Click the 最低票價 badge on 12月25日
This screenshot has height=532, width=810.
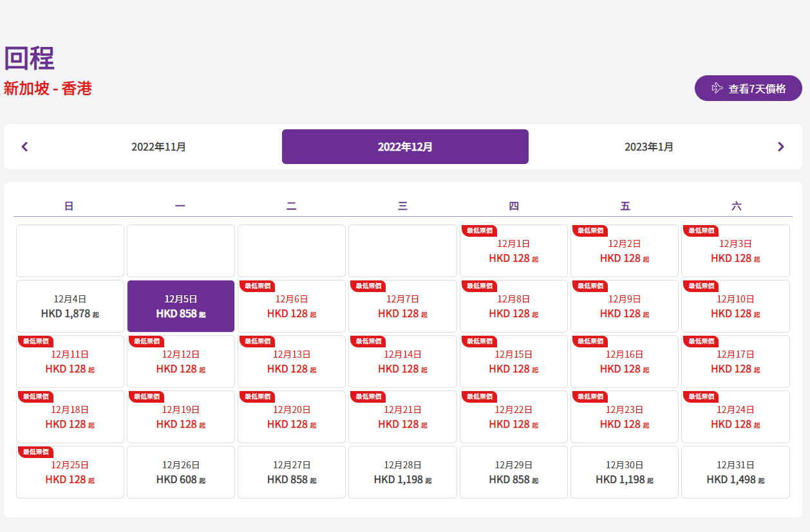[x=35, y=452]
